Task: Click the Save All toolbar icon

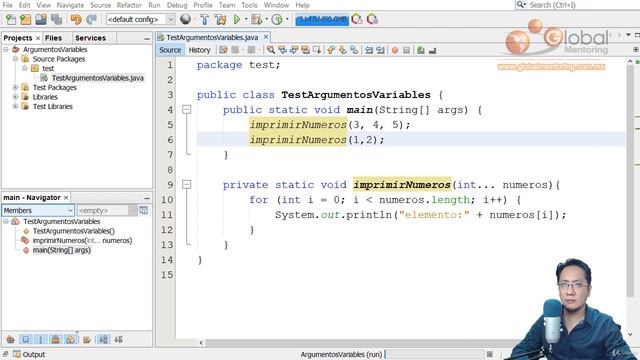Action: [56, 19]
